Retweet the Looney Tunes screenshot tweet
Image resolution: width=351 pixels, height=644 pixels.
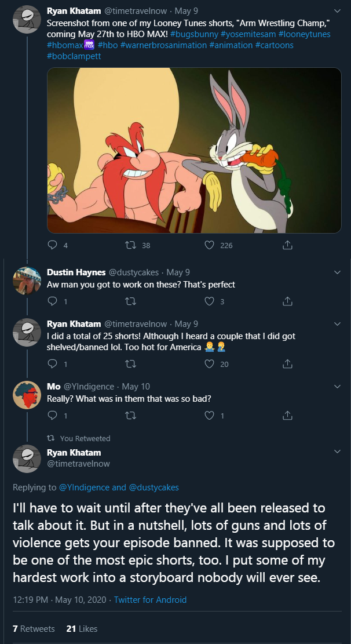(x=130, y=245)
